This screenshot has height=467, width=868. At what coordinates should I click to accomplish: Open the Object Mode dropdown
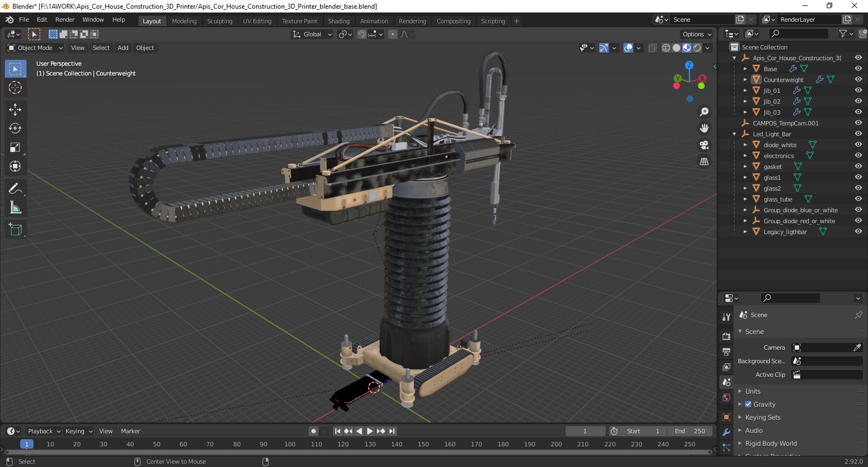tap(35, 48)
